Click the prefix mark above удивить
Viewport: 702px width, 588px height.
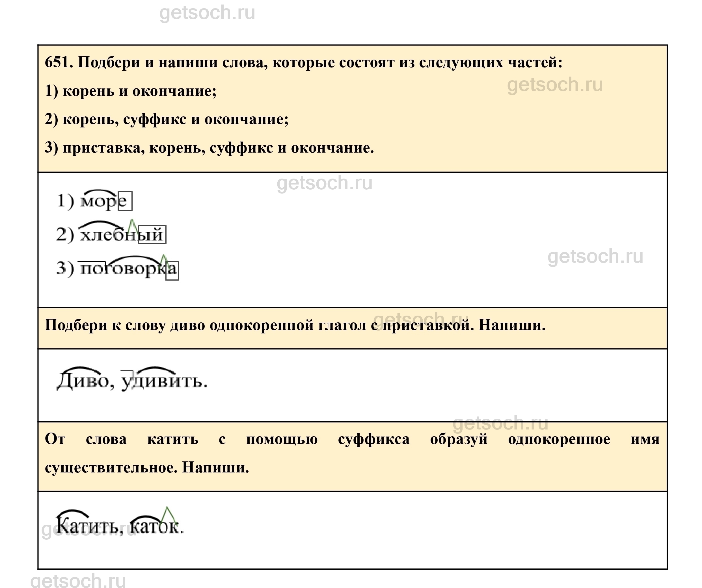click(x=127, y=372)
